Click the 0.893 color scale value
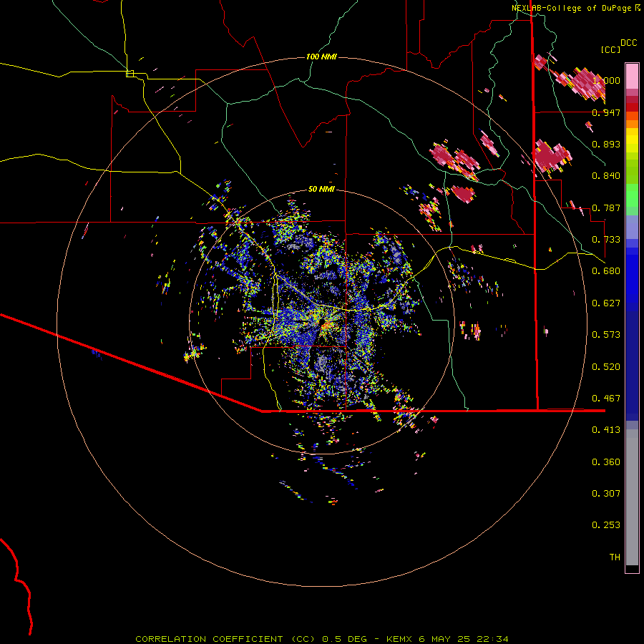Screen dimensions: 644x644 pyautogui.click(x=606, y=144)
